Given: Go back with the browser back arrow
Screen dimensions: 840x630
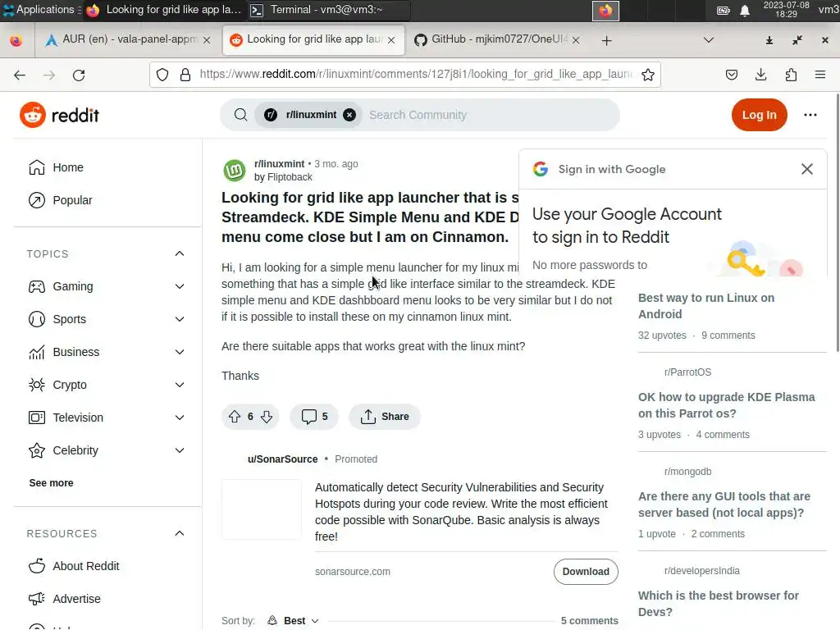Looking at the screenshot, I should point(20,75).
